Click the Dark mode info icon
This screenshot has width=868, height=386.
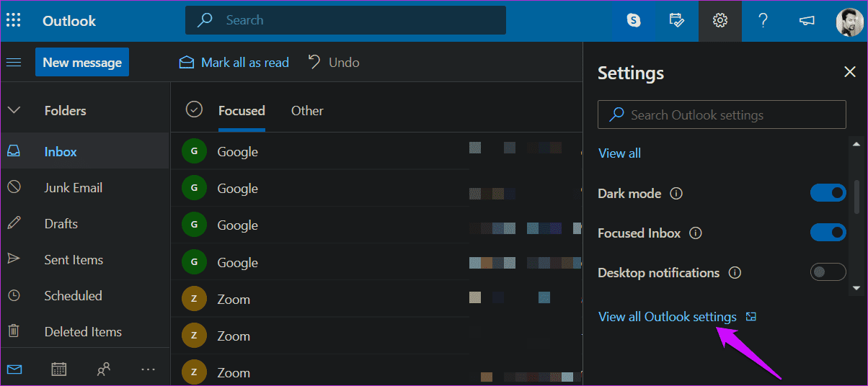point(676,194)
